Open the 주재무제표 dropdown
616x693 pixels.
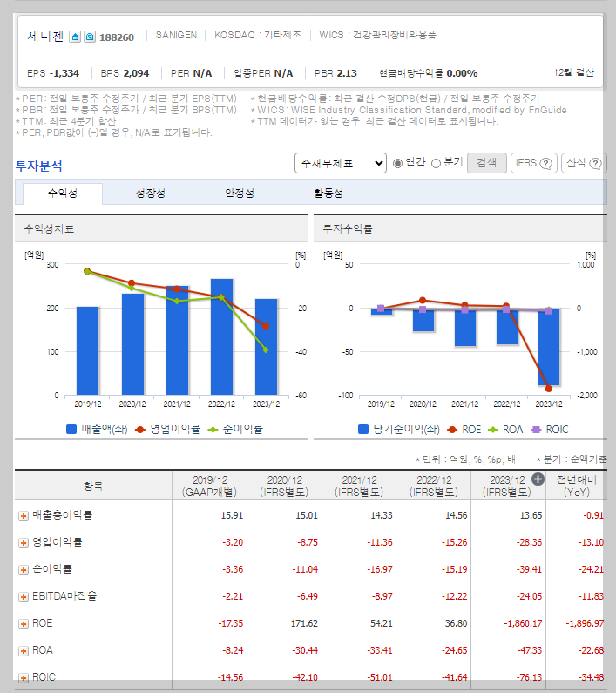[x=341, y=163]
